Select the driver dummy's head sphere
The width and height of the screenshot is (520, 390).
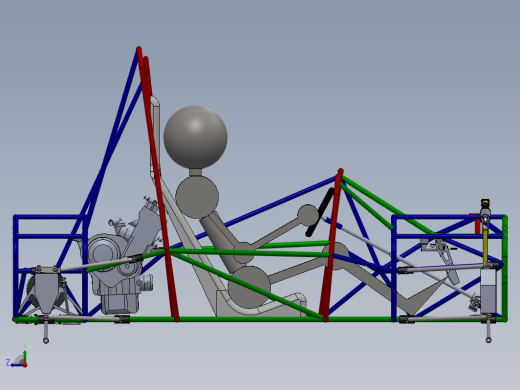[x=195, y=137]
